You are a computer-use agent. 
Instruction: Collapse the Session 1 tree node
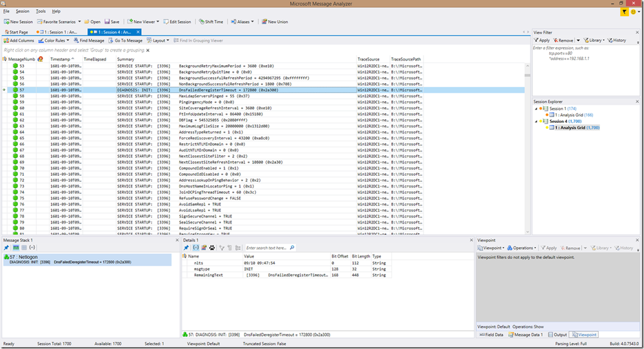tap(536, 109)
